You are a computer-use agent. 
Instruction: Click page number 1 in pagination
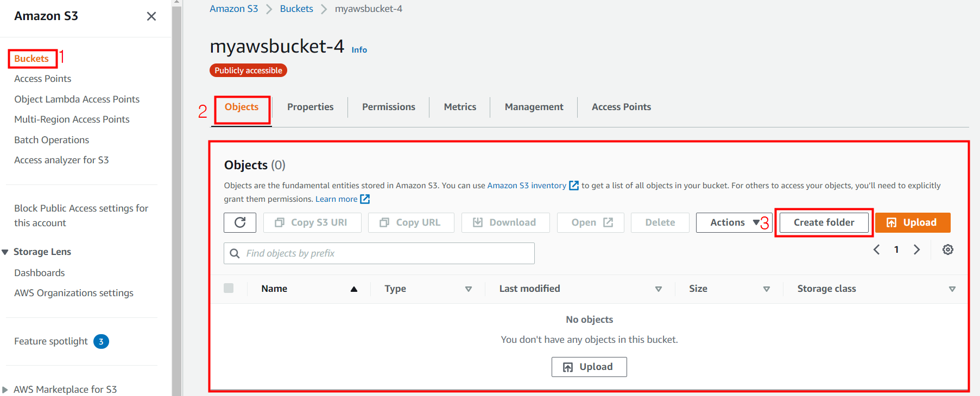pyautogui.click(x=896, y=250)
